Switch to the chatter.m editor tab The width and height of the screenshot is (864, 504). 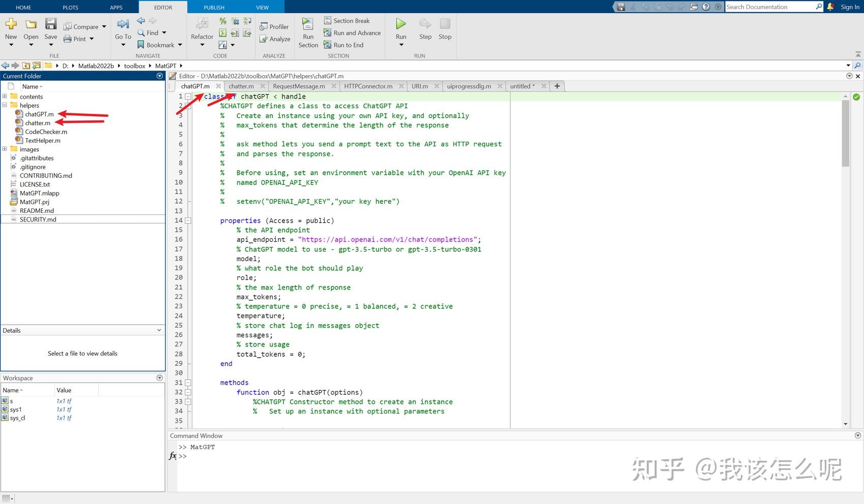tap(240, 86)
